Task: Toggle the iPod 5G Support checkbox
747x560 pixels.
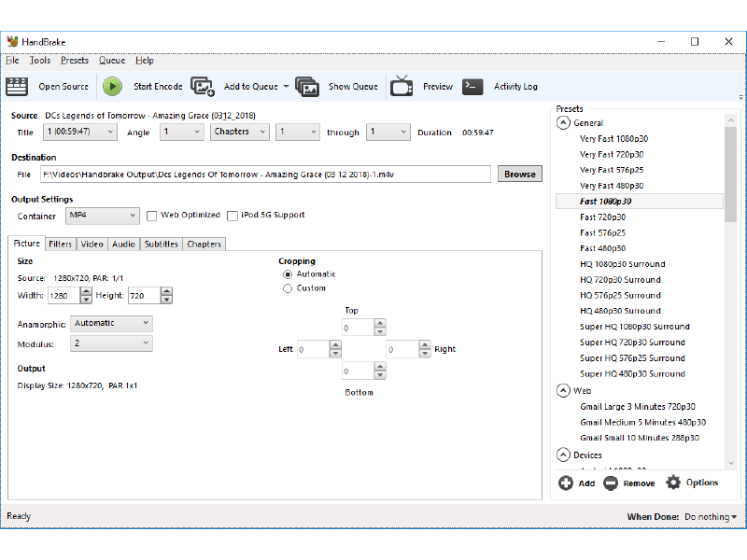Action: pos(233,216)
